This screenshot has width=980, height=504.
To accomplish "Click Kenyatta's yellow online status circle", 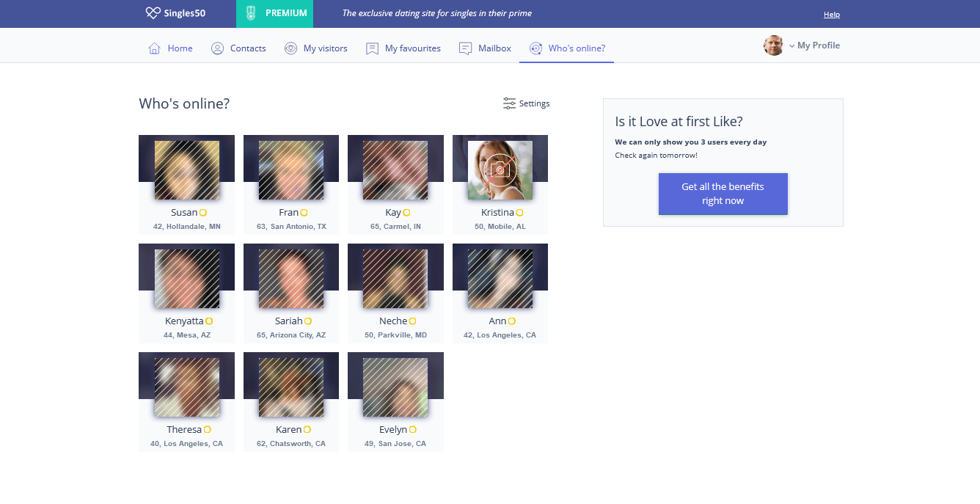I will (209, 321).
